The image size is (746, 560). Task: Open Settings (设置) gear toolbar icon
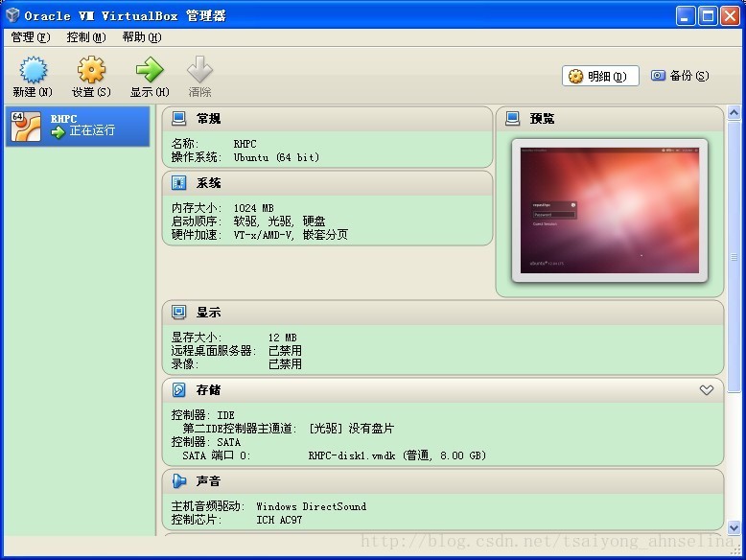point(91,69)
